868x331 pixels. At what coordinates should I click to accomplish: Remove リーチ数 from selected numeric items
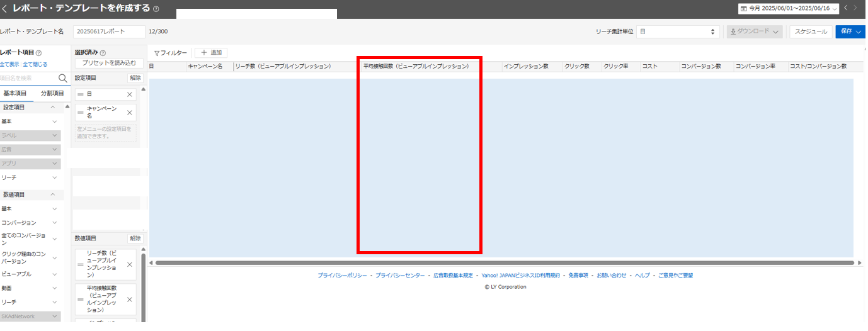[x=130, y=264]
